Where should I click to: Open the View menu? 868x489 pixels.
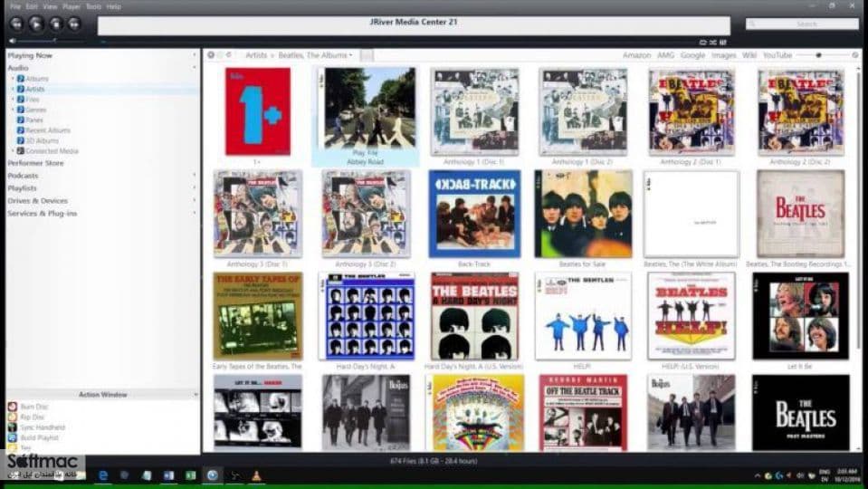click(50, 6)
